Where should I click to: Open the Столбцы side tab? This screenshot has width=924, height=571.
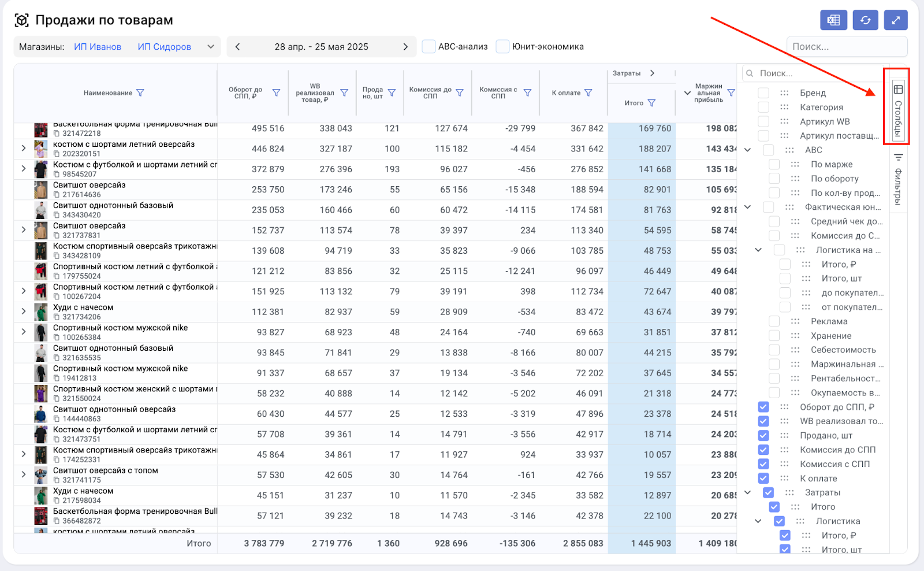898,110
